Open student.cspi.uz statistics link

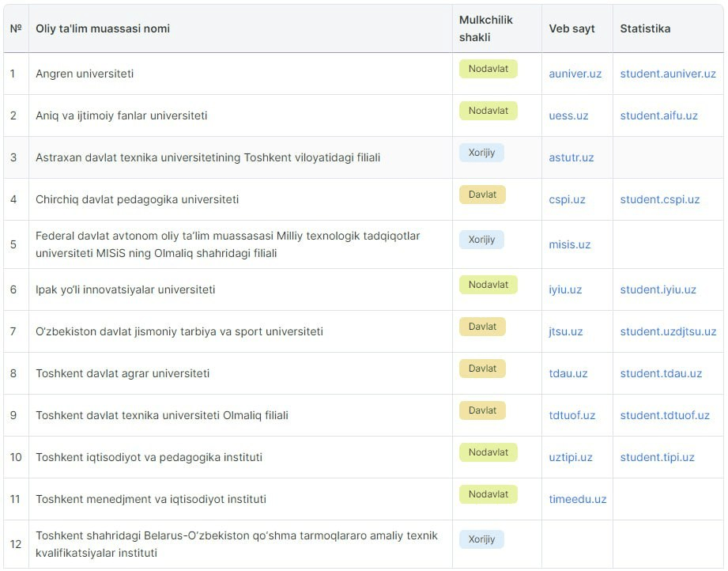point(659,199)
